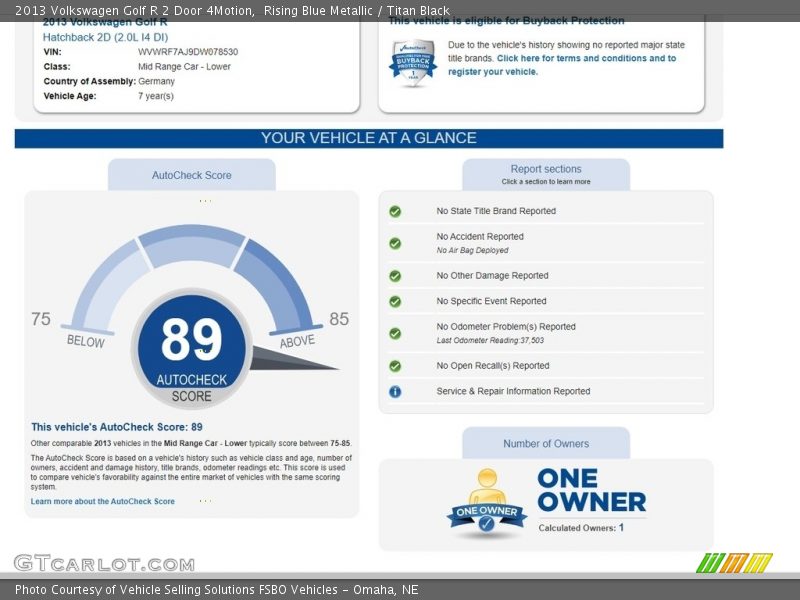Click 'YOUR VEHICLE AT A GLANCE' banner
800x600 pixels.
pyautogui.click(x=369, y=138)
